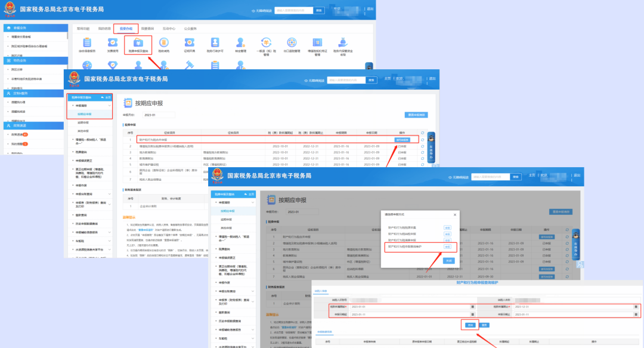Open calendar icon for 税款所属期止 field
Viewport: 644px width, 348px height.
coord(636,307)
